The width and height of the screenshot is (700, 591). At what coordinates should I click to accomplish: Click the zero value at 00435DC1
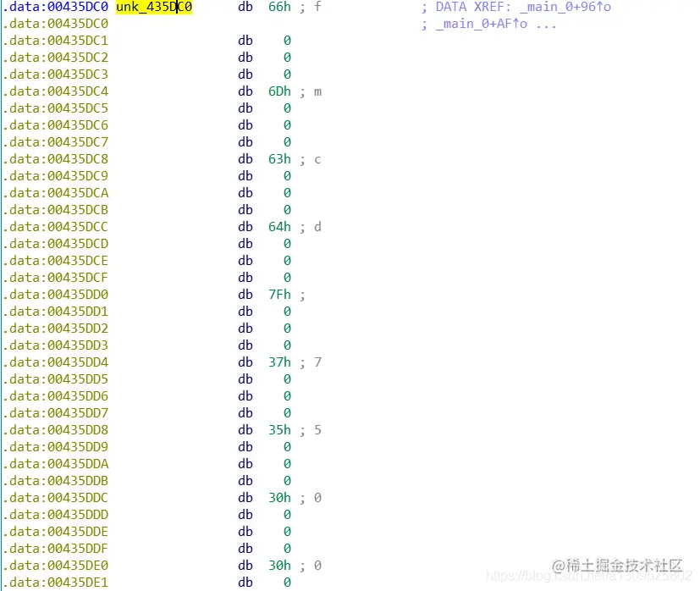[287, 41]
